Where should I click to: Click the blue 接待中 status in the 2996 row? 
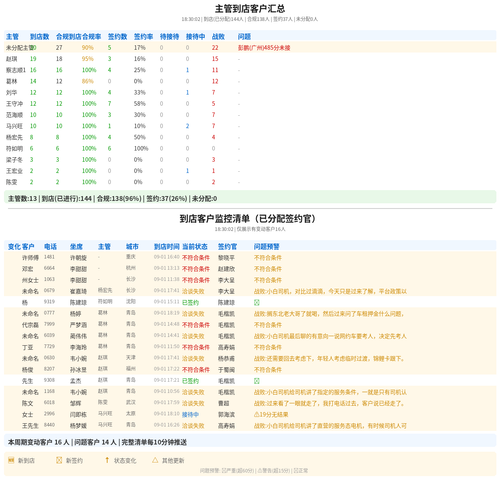click(x=190, y=415)
